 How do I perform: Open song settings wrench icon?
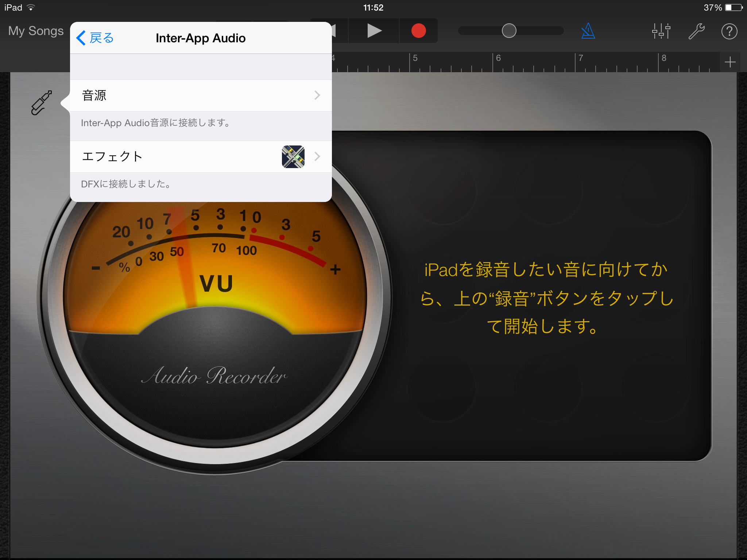point(696,31)
